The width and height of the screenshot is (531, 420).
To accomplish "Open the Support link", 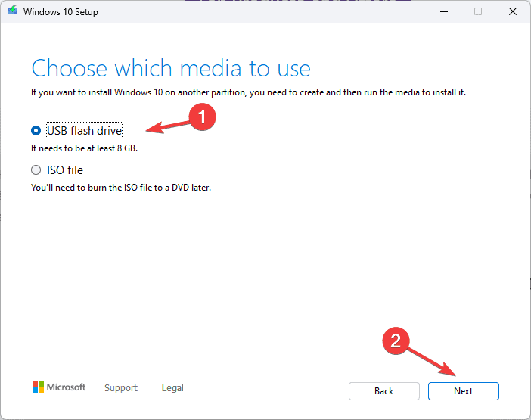I will click(121, 388).
